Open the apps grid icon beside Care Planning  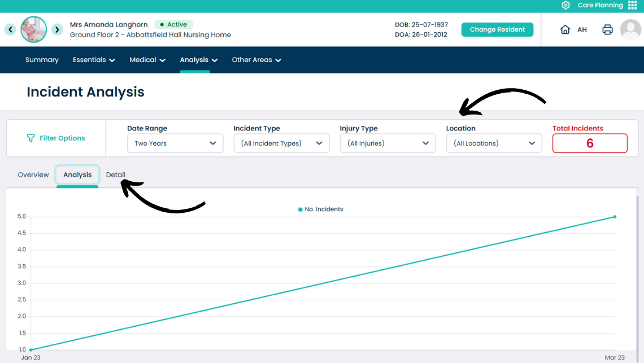[x=633, y=5]
